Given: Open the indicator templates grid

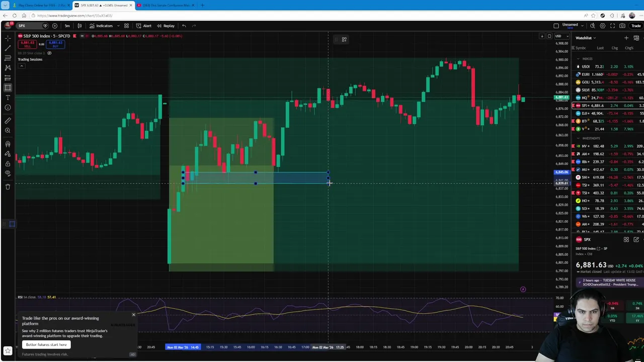Looking at the screenshot, I should click(126, 26).
